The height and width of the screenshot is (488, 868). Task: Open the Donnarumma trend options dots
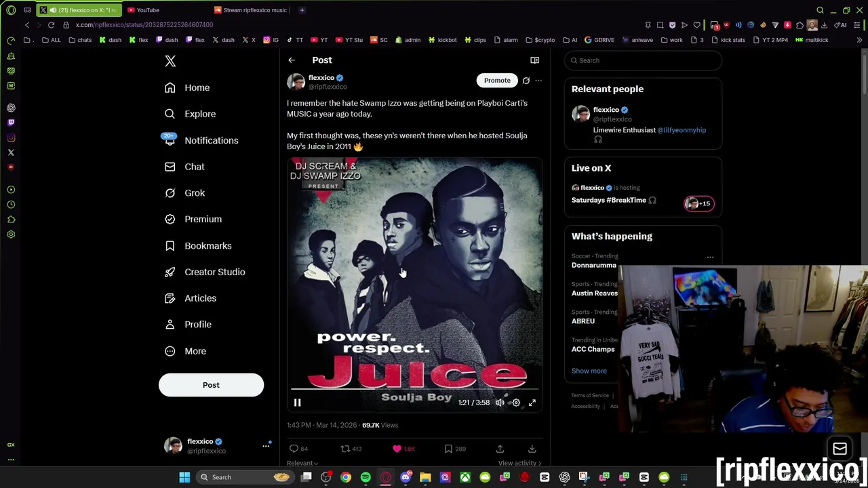(x=710, y=258)
